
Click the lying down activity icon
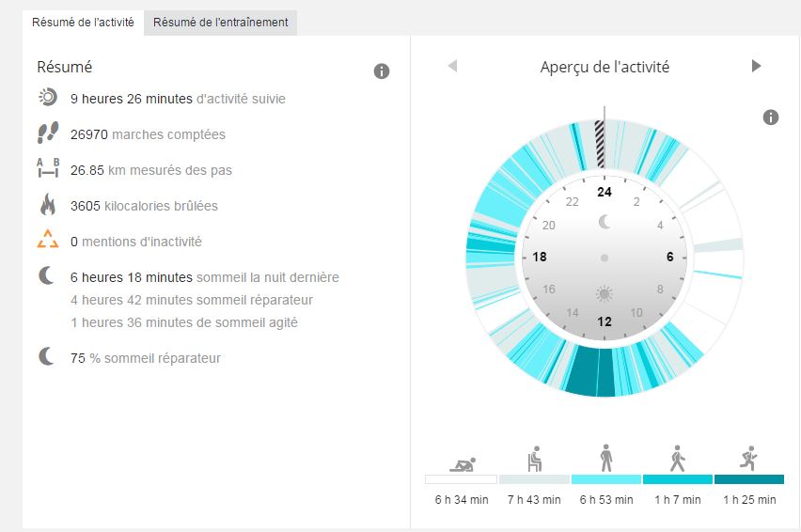[x=461, y=462]
